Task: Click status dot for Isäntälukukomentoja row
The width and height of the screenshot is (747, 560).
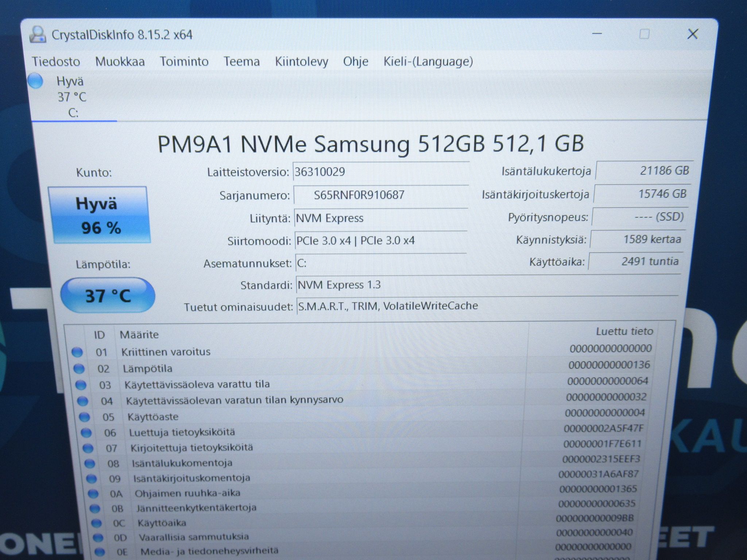Action: (89, 463)
